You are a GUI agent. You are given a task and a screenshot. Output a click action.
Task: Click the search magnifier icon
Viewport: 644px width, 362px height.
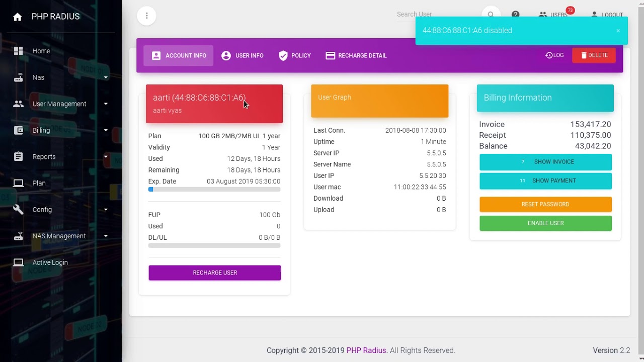491,15
